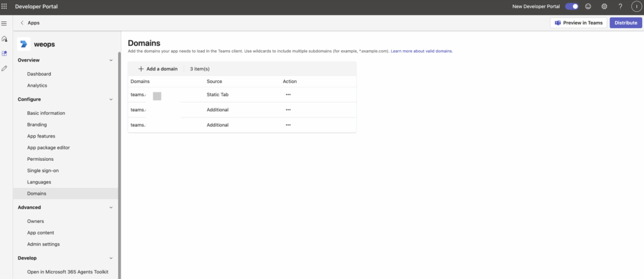This screenshot has height=279, width=644.
Task: Collapse the Overview section chevron
Action: 111,60
